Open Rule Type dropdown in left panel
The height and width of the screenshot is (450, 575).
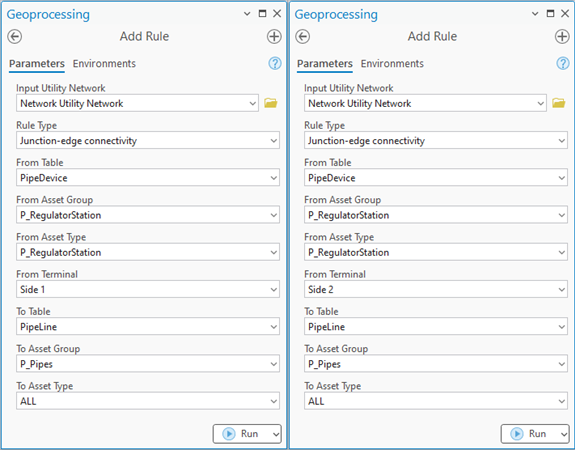click(148, 140)
